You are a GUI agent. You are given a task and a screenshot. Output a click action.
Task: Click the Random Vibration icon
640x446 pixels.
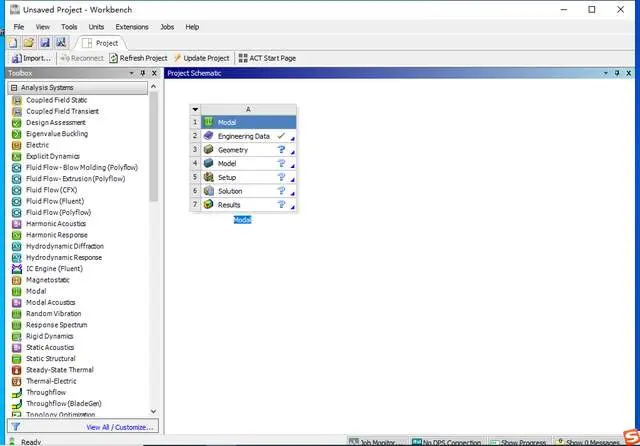tap(16, 314)
